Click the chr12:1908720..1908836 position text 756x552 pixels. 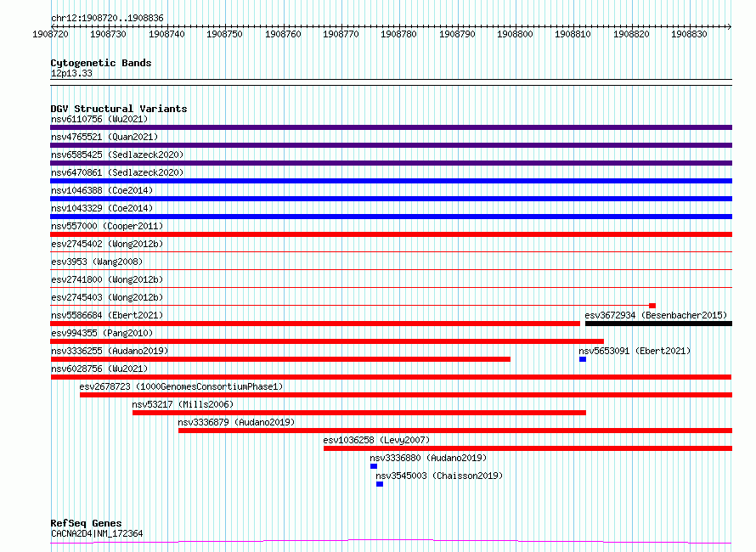pyautogui.click(x=107, y=19)
